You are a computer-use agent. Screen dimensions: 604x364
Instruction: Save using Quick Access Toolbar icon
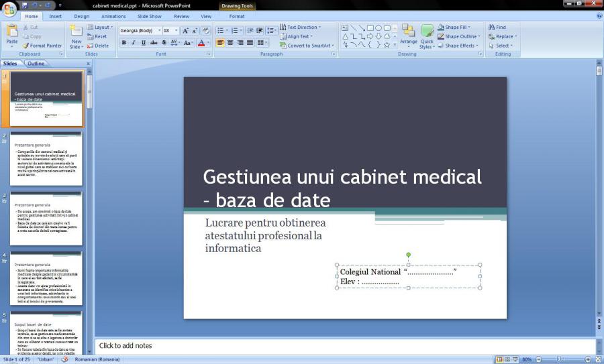26,5
